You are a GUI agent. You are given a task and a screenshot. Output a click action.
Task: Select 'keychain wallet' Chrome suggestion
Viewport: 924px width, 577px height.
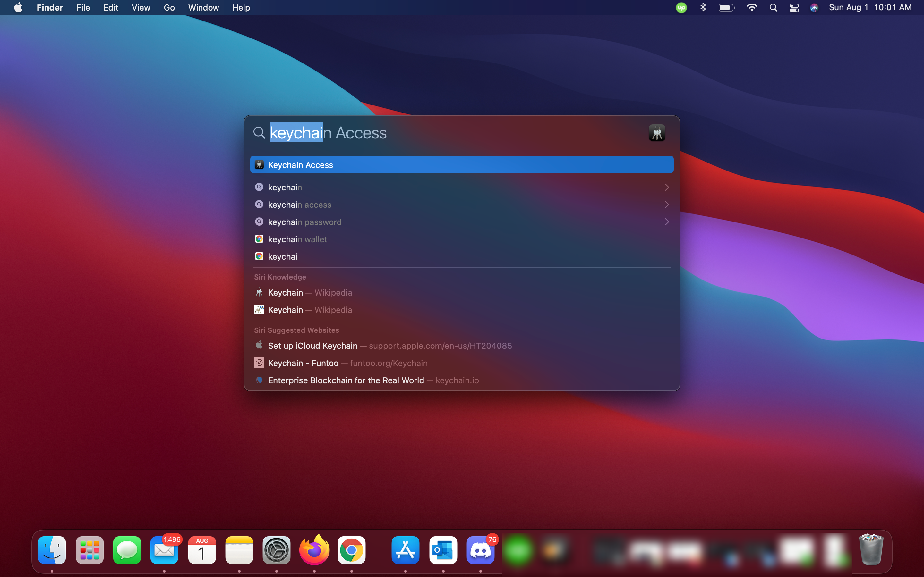coord(297,239)
